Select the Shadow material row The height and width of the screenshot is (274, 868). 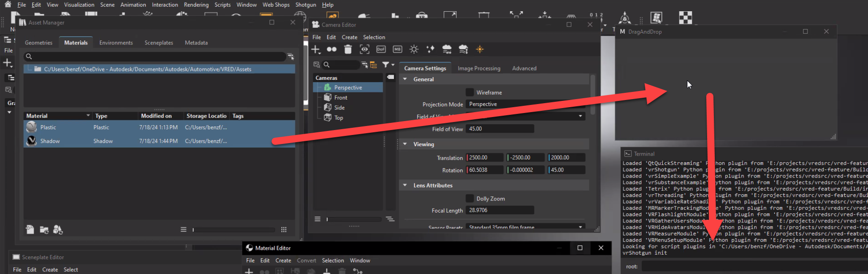(x=160, y=141)
